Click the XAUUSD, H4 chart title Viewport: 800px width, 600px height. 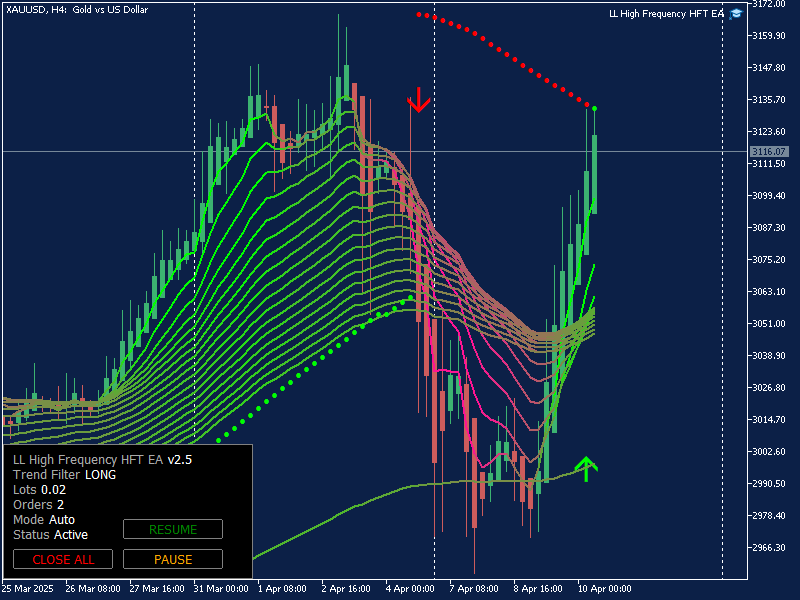77,10
